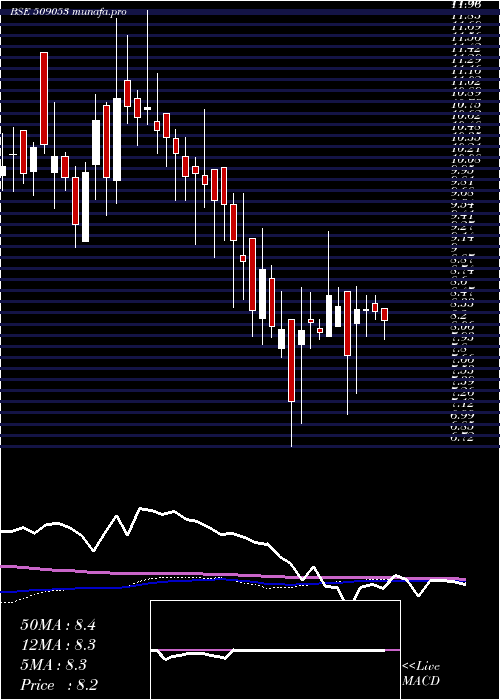Click the 'BSE 509058 munafa.pro' chart title

click(x=68, y=12)
